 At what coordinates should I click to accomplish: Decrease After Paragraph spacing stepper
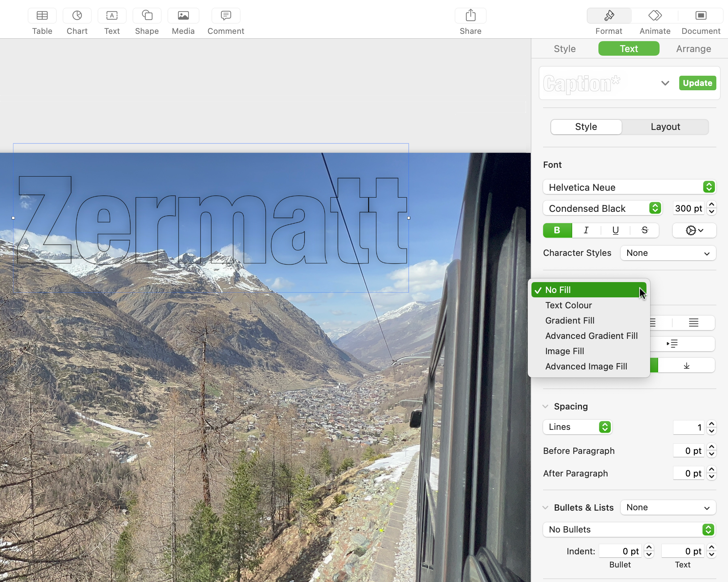click(x=712, y=477)
